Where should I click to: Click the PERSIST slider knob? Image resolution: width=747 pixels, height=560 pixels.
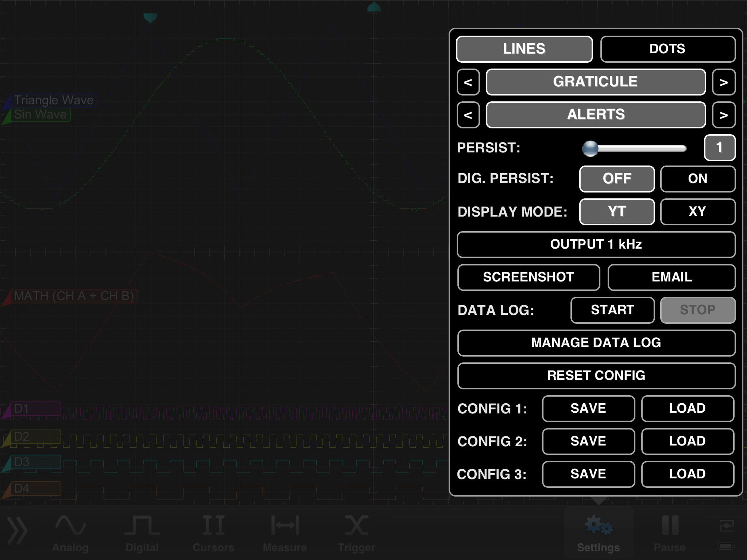pos(590,148)
